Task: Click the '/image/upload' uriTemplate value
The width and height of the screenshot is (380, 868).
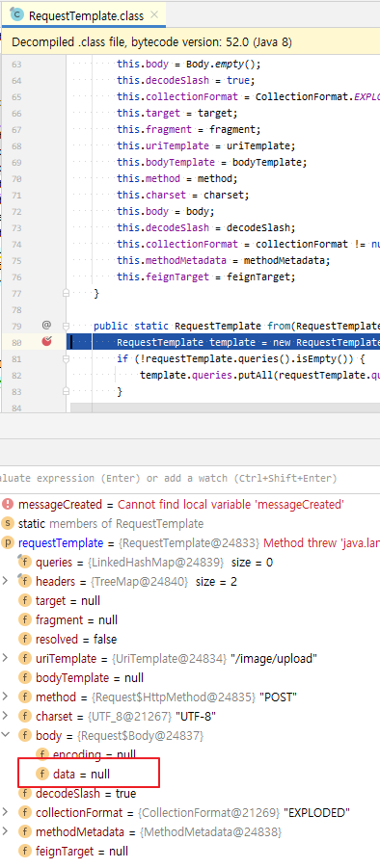Action: [x=274, y=658]
